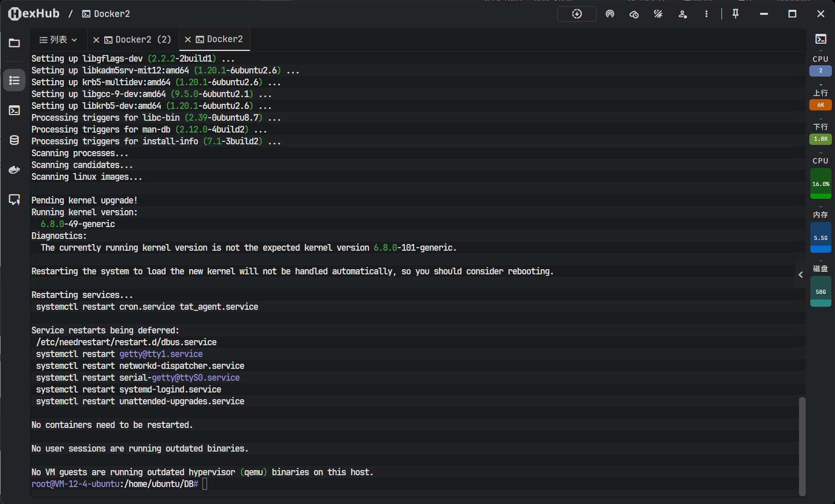Click the CPU usage meter 16.0%
Screen dimensions: 835x504
[821, 183]
